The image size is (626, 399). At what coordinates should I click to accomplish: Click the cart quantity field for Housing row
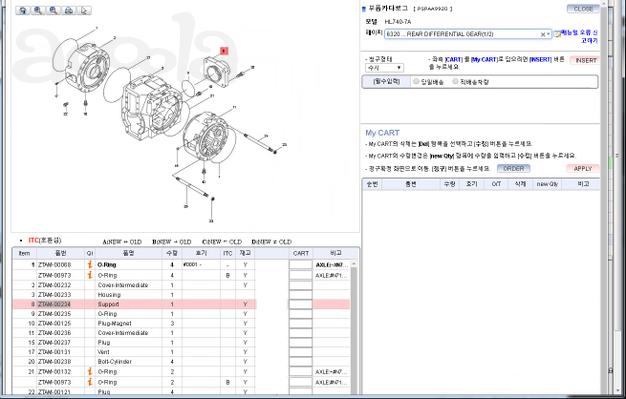point(301,295)
